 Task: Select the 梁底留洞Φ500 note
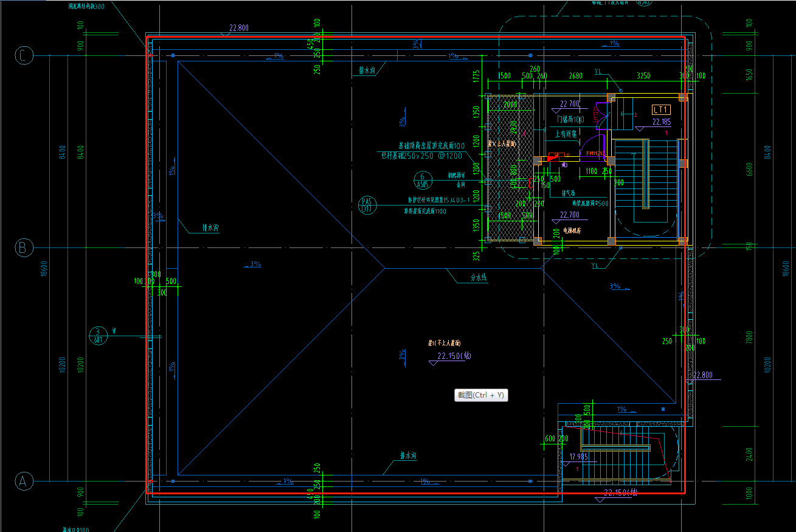pyautogui.click(x=590, y=204)
